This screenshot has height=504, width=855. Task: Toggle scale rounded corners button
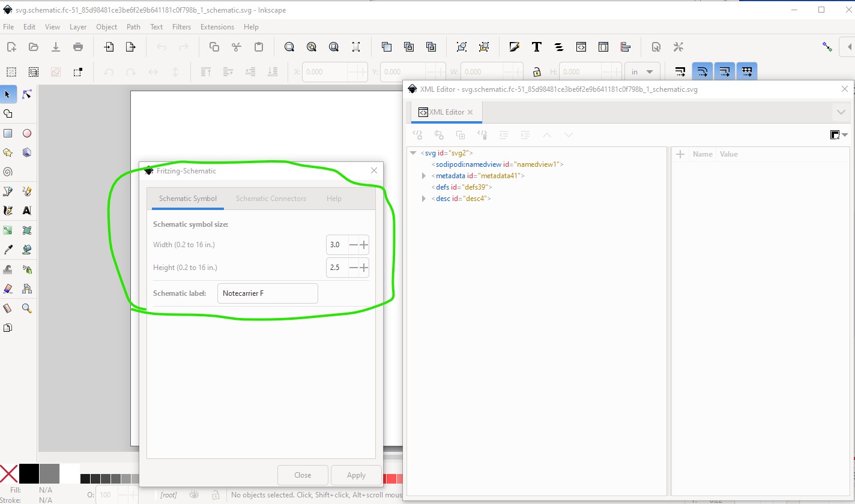click(702, 72)
